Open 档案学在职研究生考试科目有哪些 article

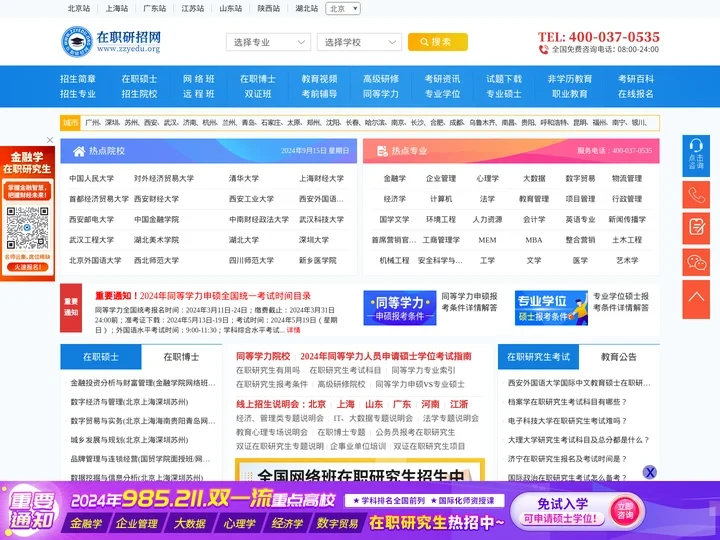567,402
